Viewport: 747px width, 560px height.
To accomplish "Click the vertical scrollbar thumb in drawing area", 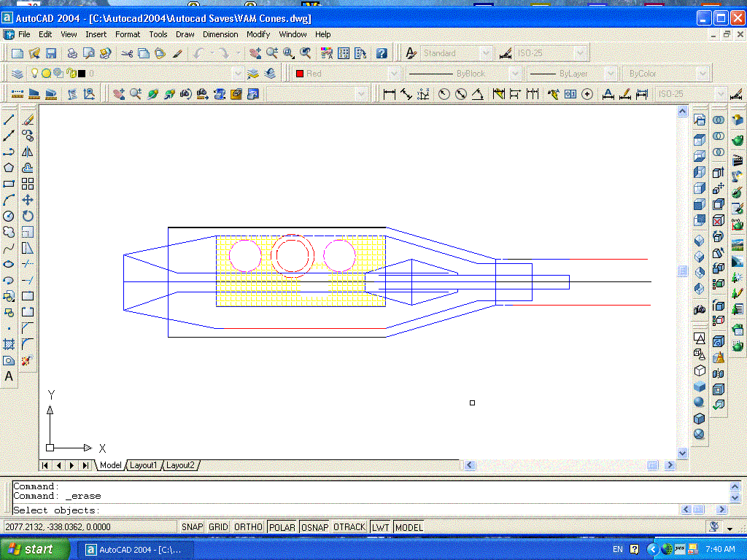I will tap(683, 271).
